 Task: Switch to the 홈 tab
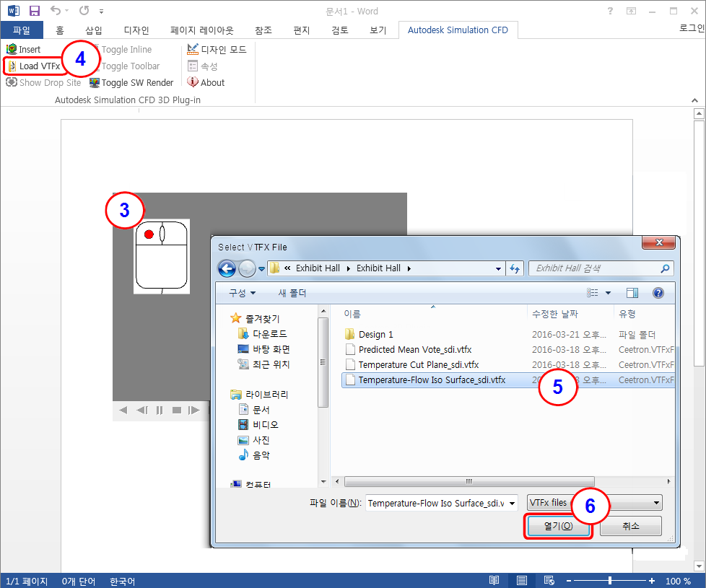[x=59, y=30]
